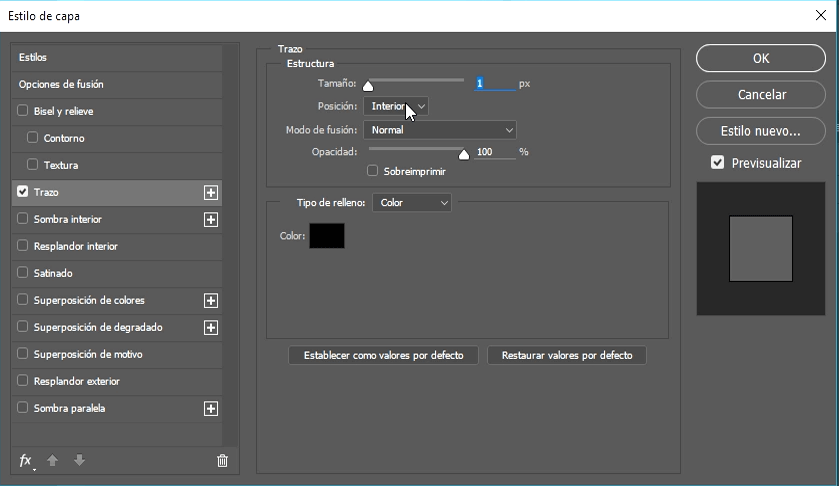Close the Estilo de capa dialog
The image size is (839, 486).
pyautogui.click(x=821, y=16)
